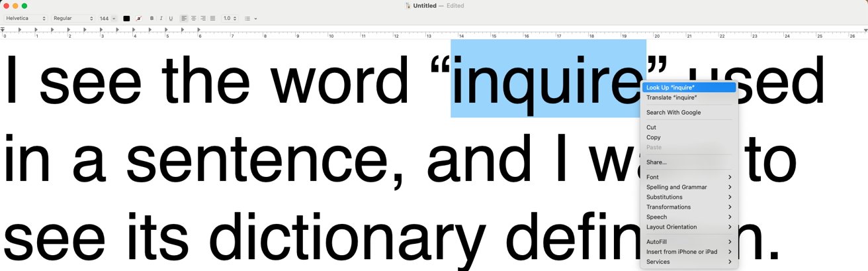Expand the Font submenu
The image size is (868, 271).
point(689,177)
